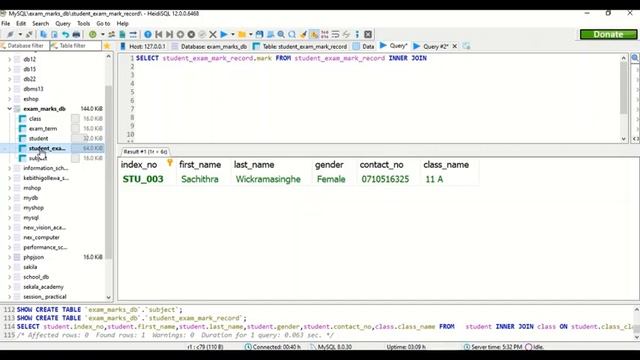
Task: Select the class table in tree
Action: point(35,119)
